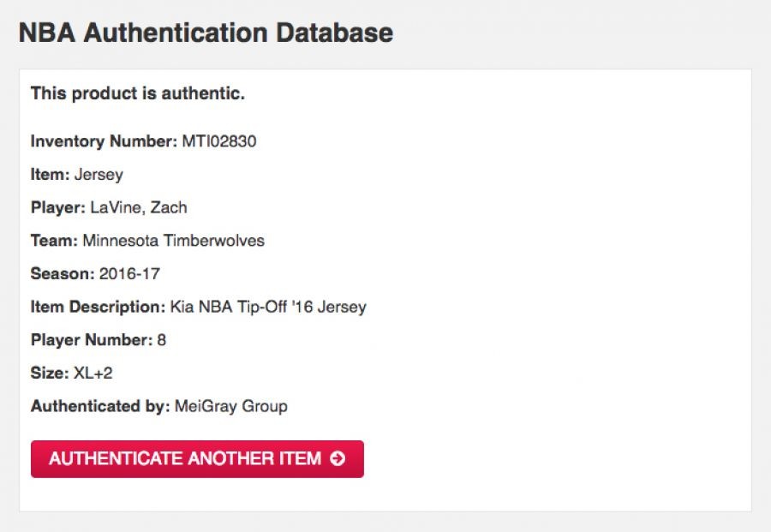Select the player name LaVine, Zach

point(138,207)
